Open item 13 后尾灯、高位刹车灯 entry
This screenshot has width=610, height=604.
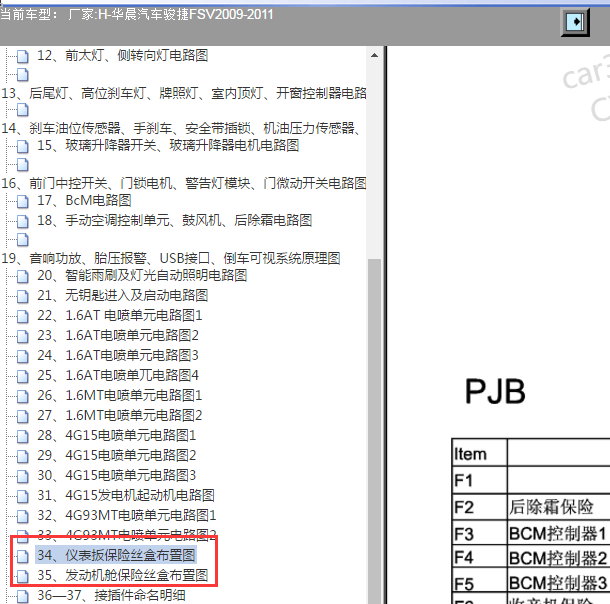coord(184,93)
